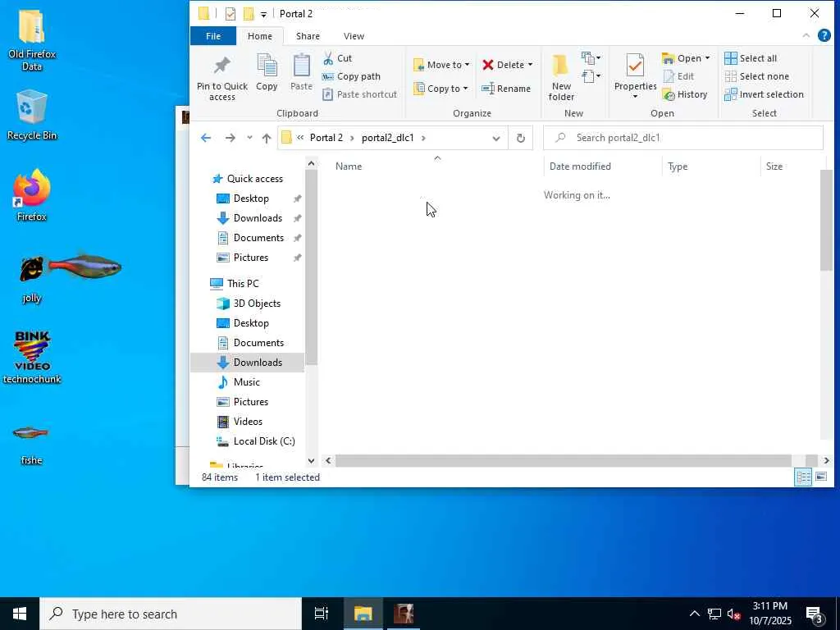This screenshot has width=840, height=630.
Task: Click Paste shortcut in ribbon
Action: point(360,94)
